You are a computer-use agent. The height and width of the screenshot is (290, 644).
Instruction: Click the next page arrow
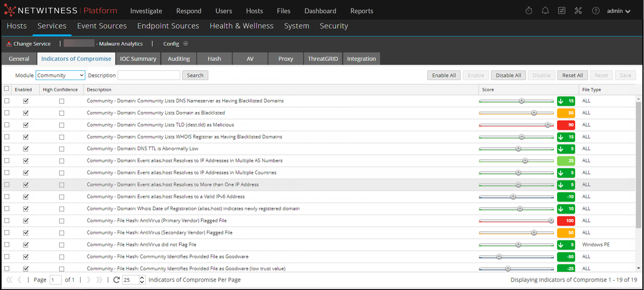[x=89, y=280]
